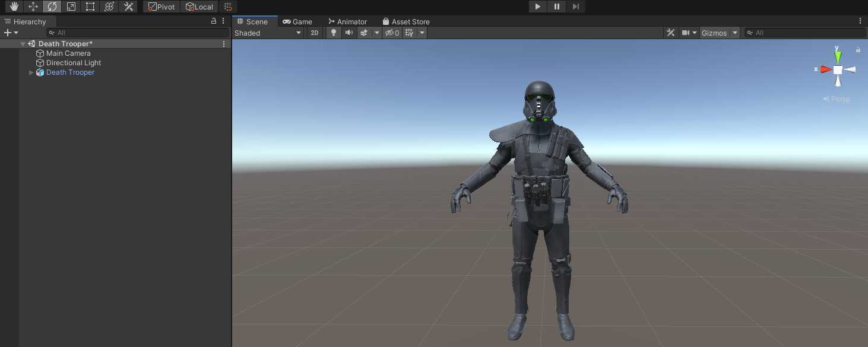Activate the Scale tool
The height and width of the screenshot is (347, 868).
71,7
